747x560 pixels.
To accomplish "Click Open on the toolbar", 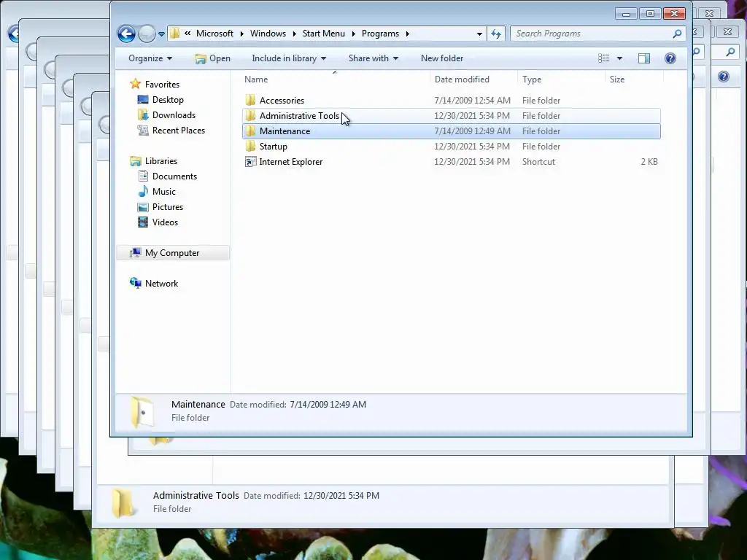I will click(212, 58).
